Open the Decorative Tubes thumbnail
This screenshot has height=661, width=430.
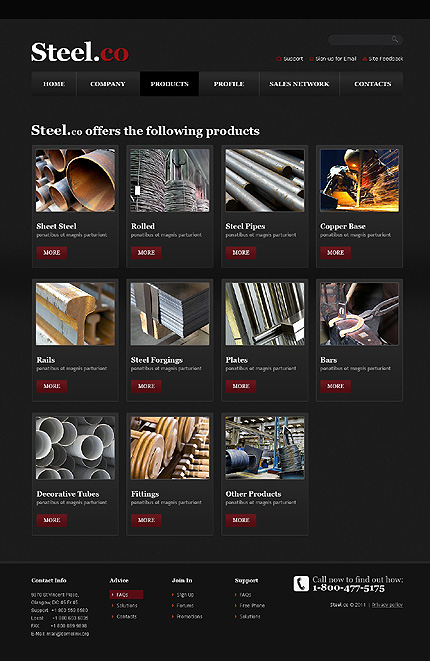point(75,448)
